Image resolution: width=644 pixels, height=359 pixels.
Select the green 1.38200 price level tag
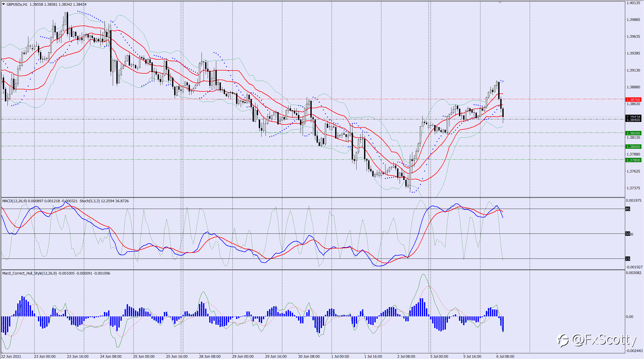tap(633, 133)
